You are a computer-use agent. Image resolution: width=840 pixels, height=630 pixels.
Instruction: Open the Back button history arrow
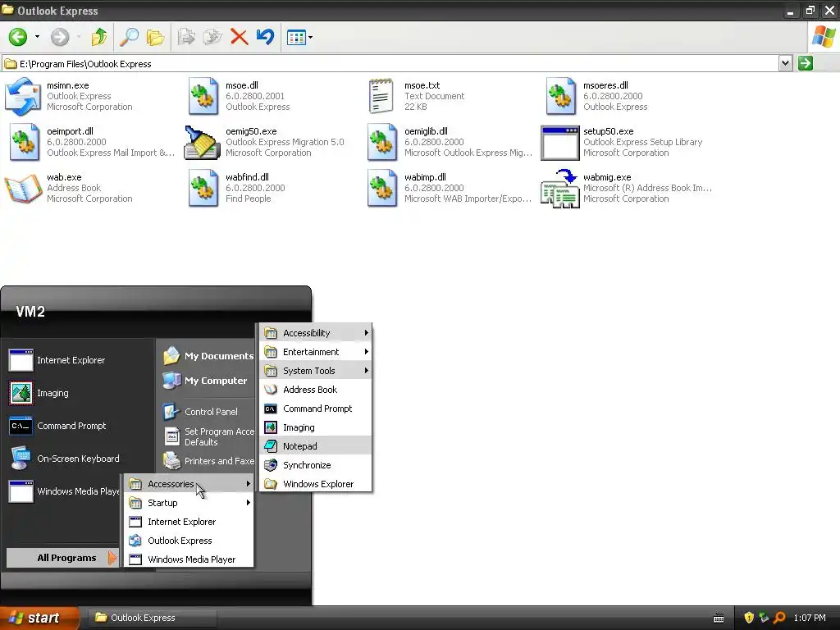click(37, 37)
